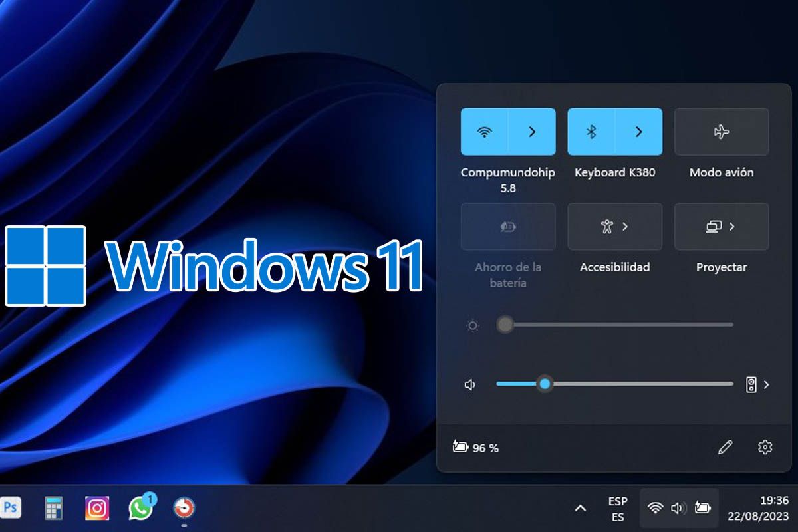Click the Keyboard K380 device label
The height and width of the screenshot is (532, 798).
(x=615, y=172)
